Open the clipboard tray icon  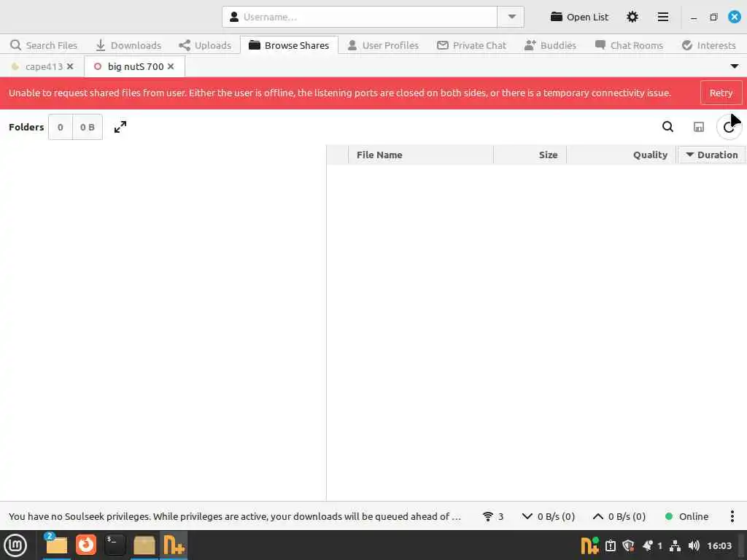(x=611, y=545)
